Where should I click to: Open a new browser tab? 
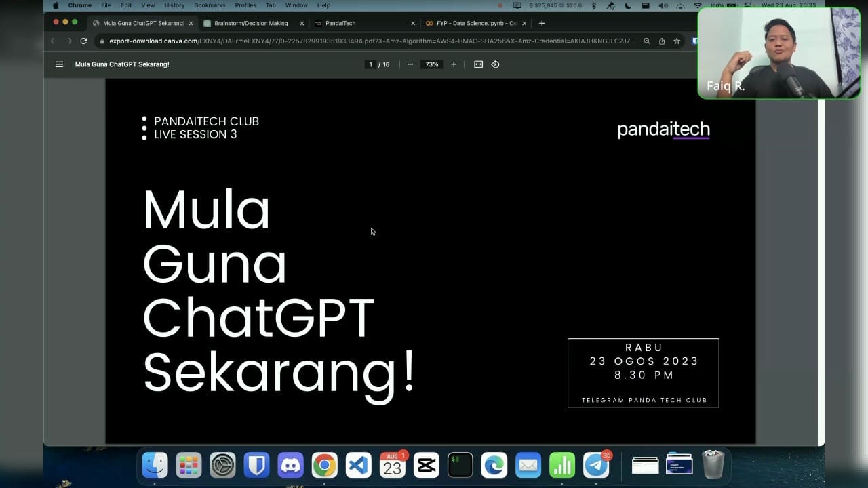(542, 22)
